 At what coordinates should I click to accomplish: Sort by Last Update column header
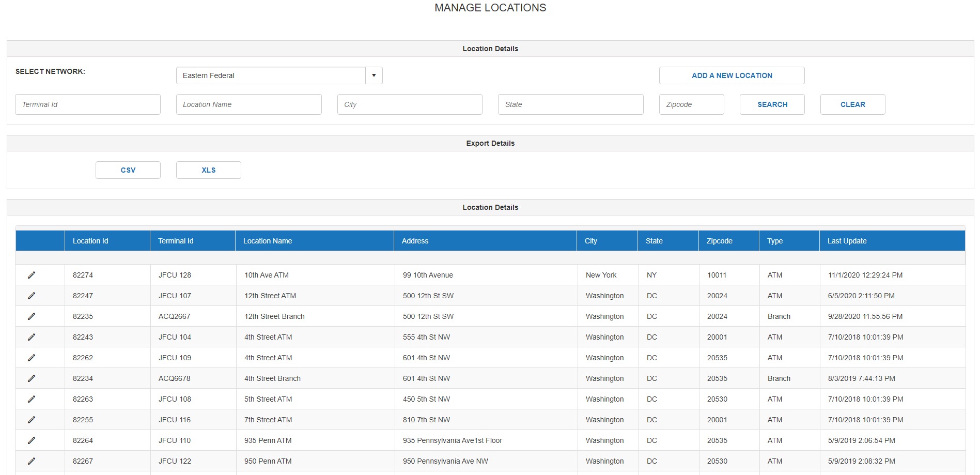pos(892,241)
